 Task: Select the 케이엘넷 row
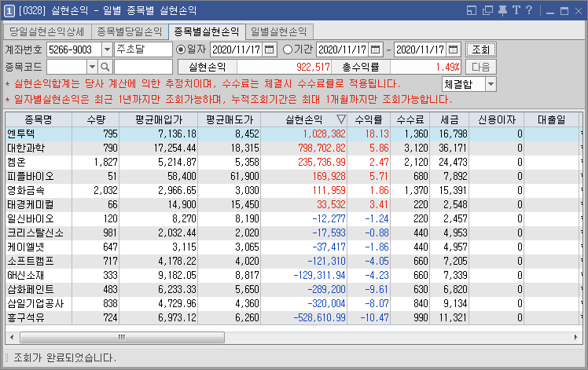pyautogui.click(x=292, y=247)
